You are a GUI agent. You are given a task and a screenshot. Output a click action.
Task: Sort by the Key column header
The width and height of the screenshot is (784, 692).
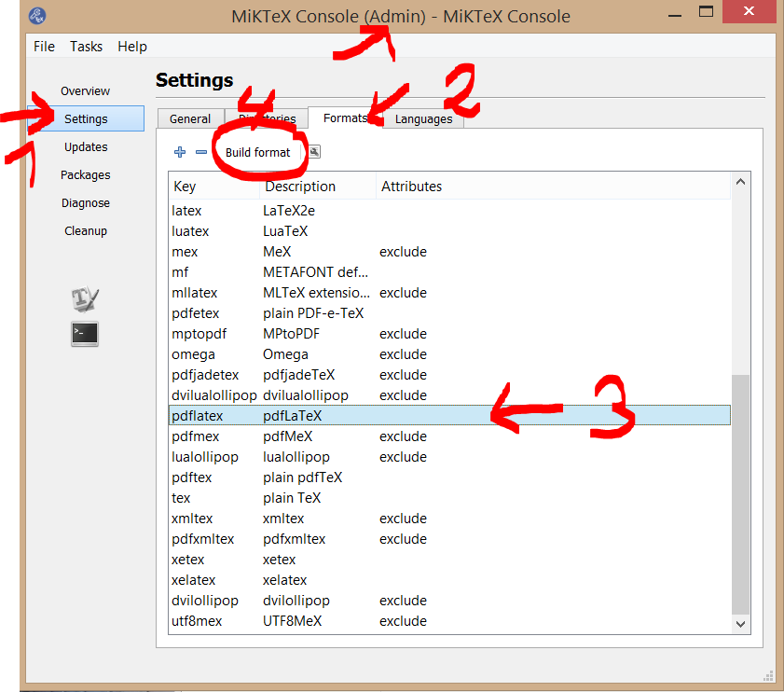(x=214, y=187)
